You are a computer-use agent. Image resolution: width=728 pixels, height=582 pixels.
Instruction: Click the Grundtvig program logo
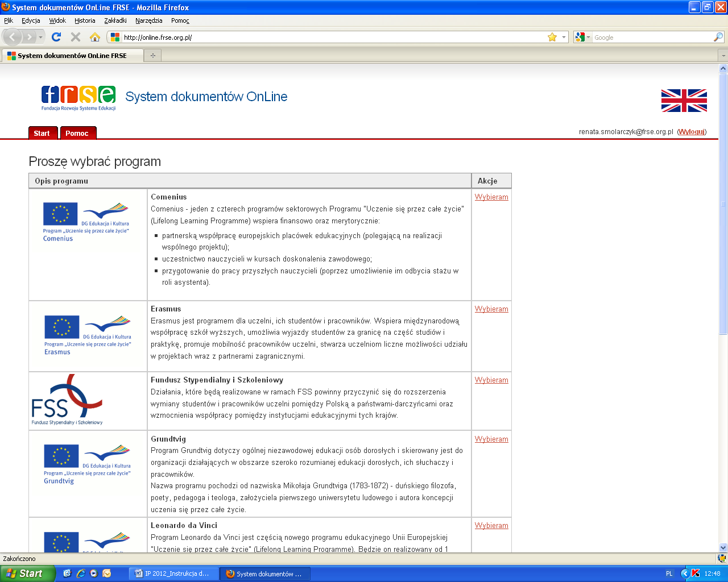pyautogui.click(x=87, y=464)
